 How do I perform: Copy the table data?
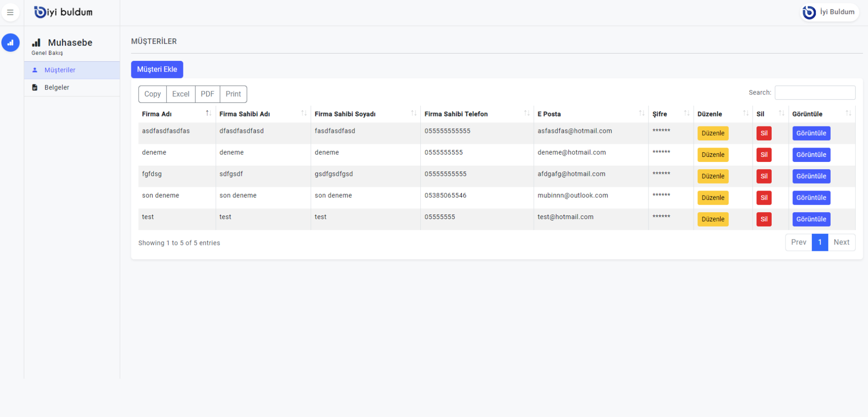click(x=153, y=94)
